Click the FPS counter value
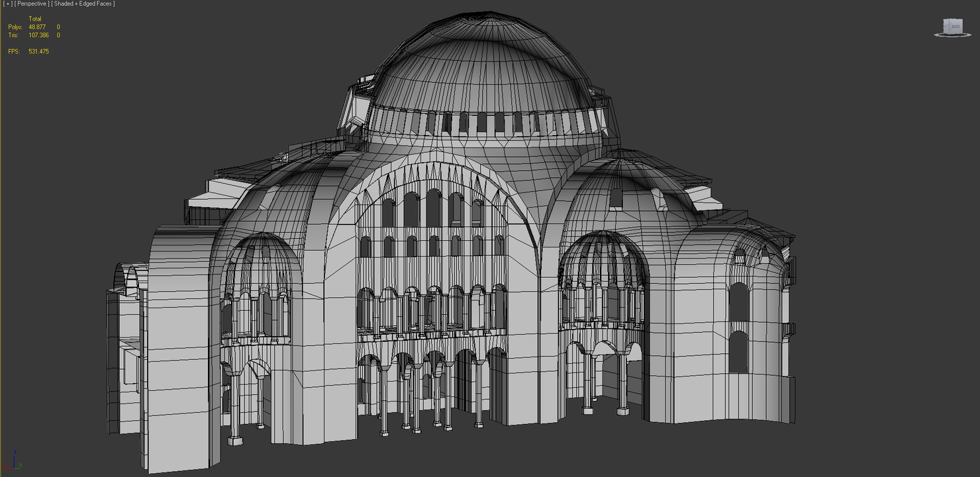980x477 pixels. click(x=38, y=51)
